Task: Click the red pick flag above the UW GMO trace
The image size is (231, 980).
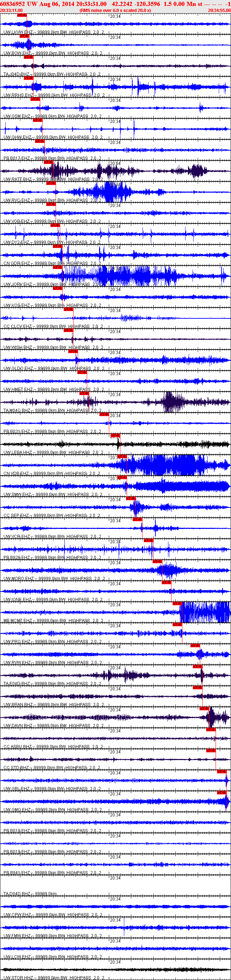Action: click(x=222, y=793)
